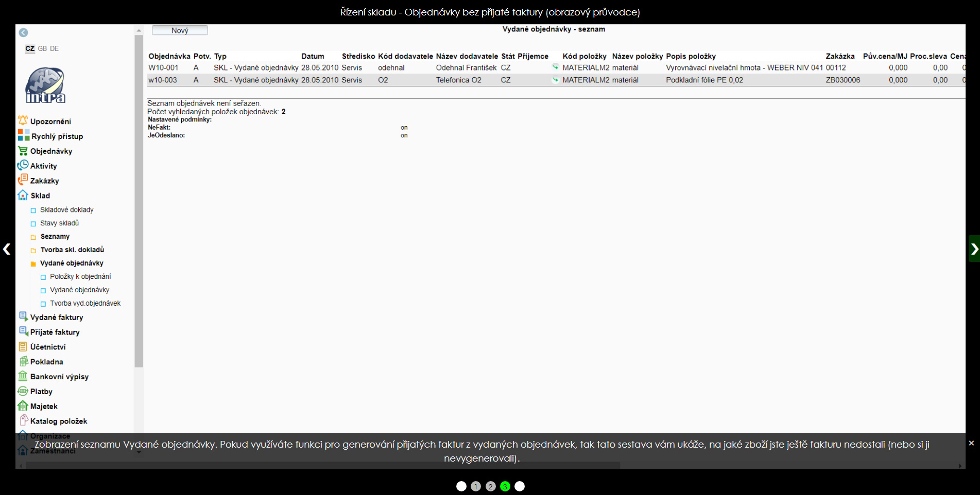Click the Upozornění bell icon
980x495 pixels.
(23, 121)
